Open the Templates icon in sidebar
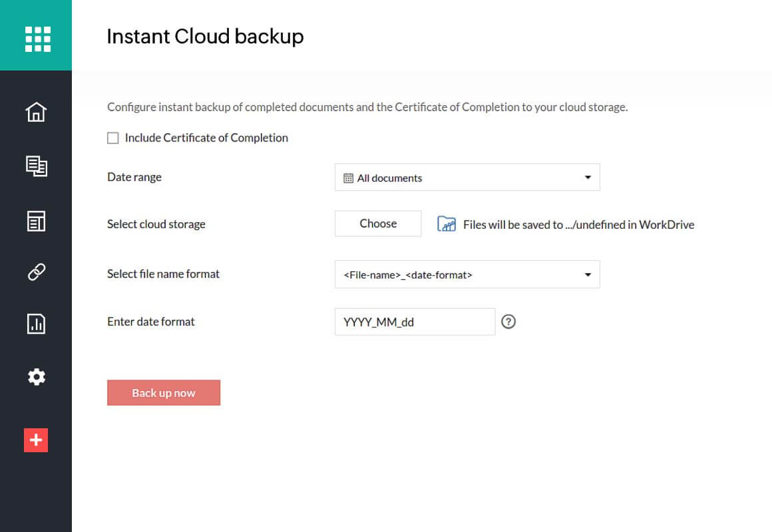The height and width of the screenshot is (532, 772). pos(36,221)
